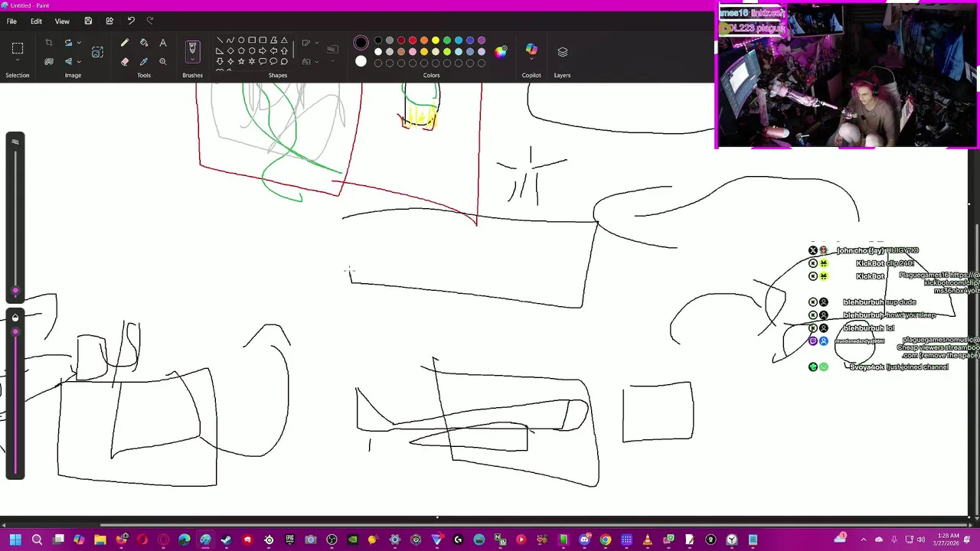Select the Magnifier tool

pos(163,61)
